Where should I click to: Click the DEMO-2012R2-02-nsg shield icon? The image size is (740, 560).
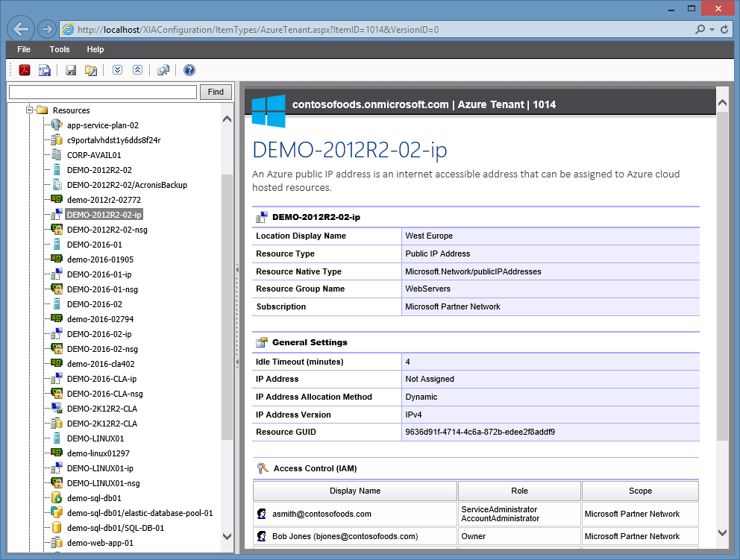coord(57,229)
